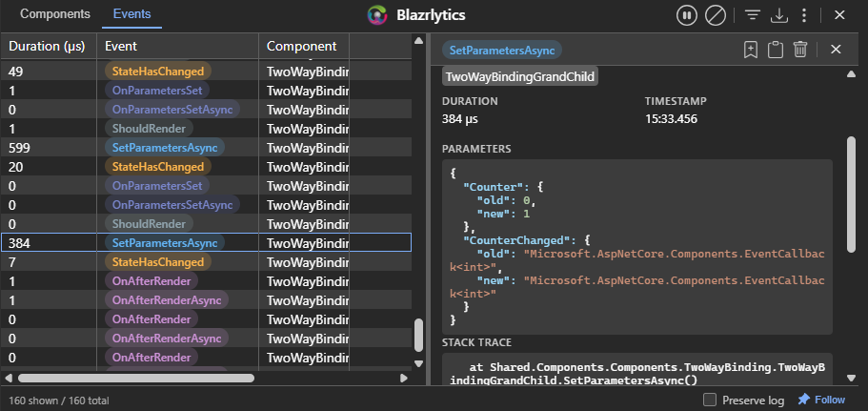Click the stack trace text block
The image size is (868, 411).
coord(637,370)
